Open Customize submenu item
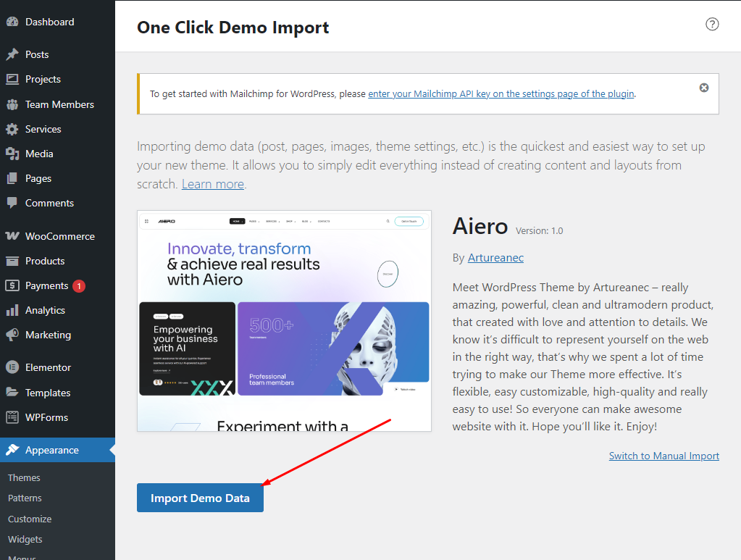Screen dimensions: 741x560 click(x=30, y=519)
